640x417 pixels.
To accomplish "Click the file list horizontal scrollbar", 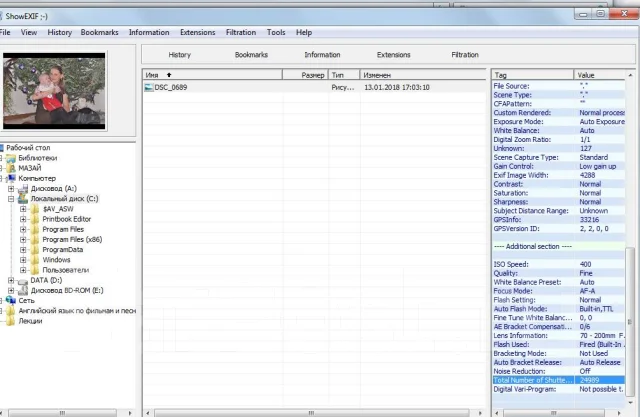I will pos(311,413).
